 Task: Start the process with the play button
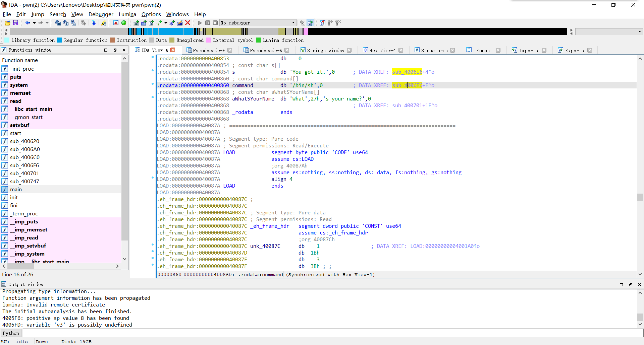[200, 23]
